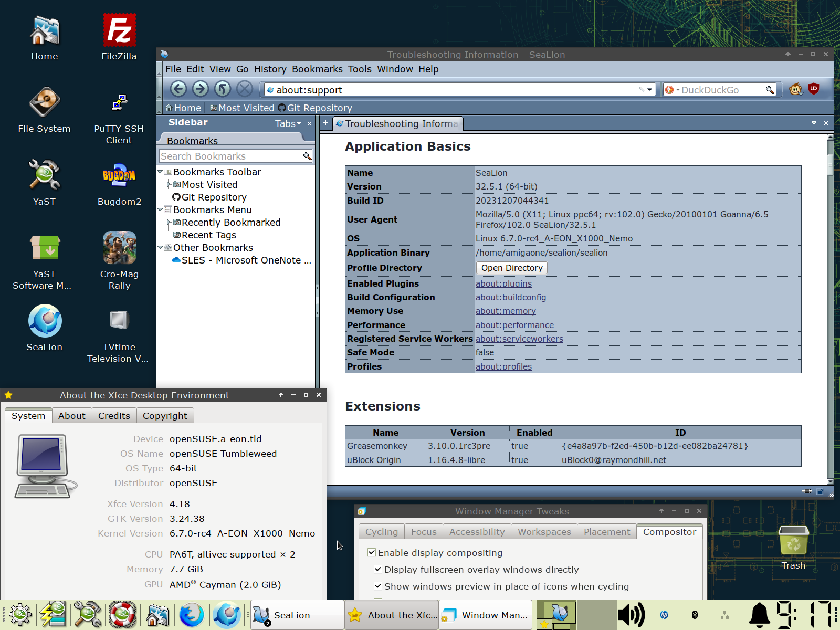Follow the about:serviceworkers link
This screenshot has width=840, height=630.
pyautogui.click(x=519, y=339)
